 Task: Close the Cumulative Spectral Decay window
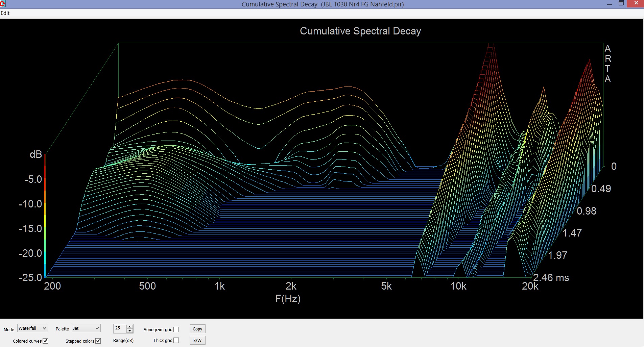pos(636,3)
